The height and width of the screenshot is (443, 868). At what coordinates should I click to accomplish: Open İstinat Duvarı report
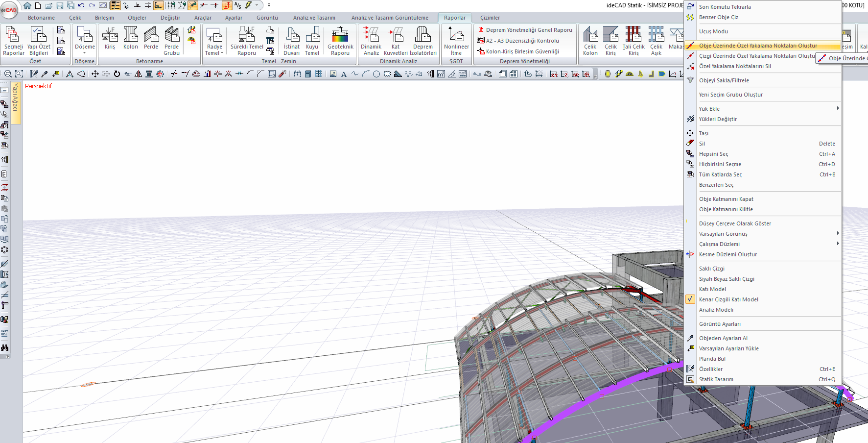point(292,41)
